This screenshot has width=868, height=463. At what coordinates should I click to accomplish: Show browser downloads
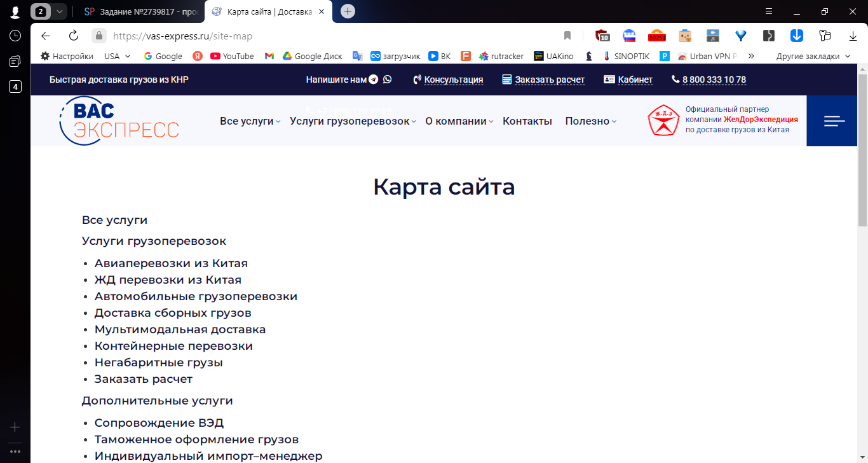853,36
